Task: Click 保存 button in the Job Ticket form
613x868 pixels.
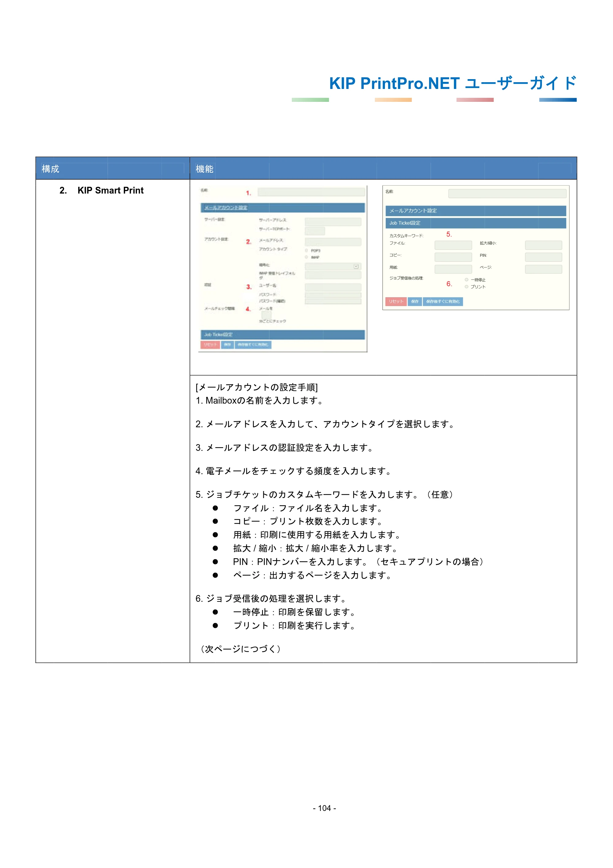Action: (415, 301)
